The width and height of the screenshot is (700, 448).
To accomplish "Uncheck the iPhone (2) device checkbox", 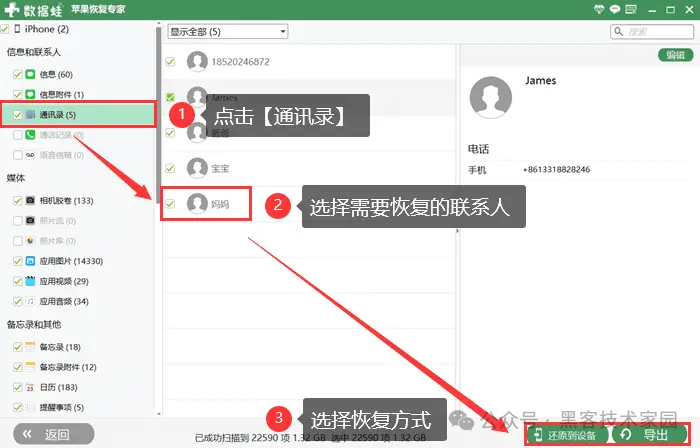I will 5,29.
